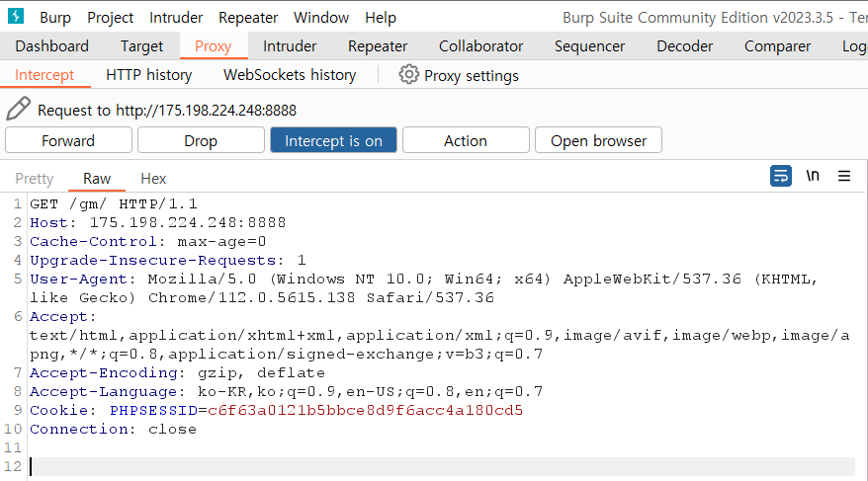868x481 pixels.
Task: Open the Repeater menu in the menu bar
Action: (x=248, y=17)
